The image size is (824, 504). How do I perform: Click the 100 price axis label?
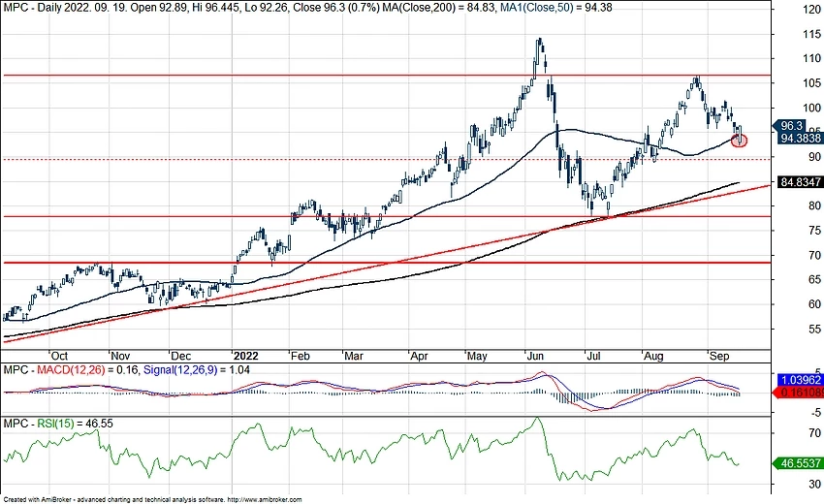811,108
